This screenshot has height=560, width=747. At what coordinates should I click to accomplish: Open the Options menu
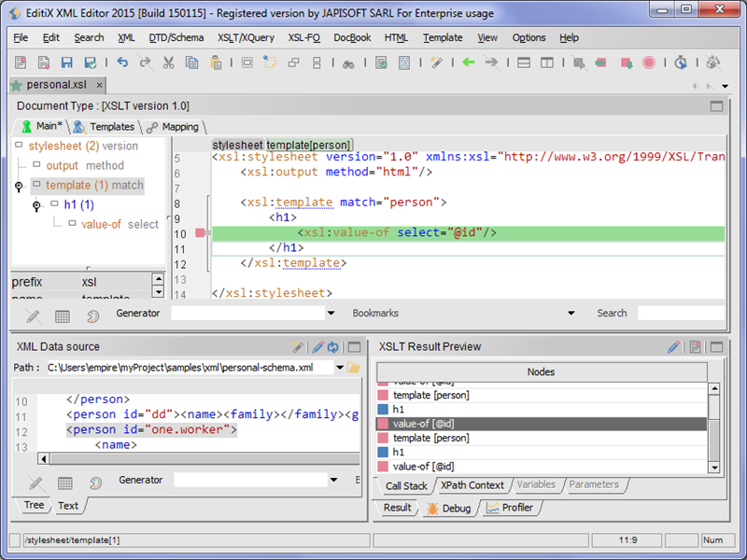click(529, 37)
